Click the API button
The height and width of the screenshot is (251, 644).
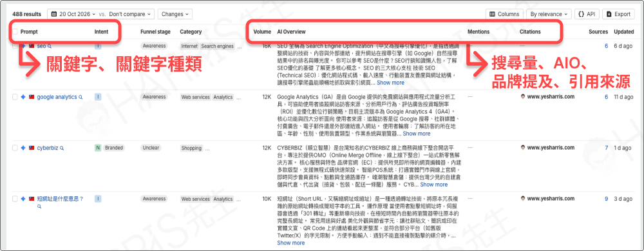[x=587, y=14]
